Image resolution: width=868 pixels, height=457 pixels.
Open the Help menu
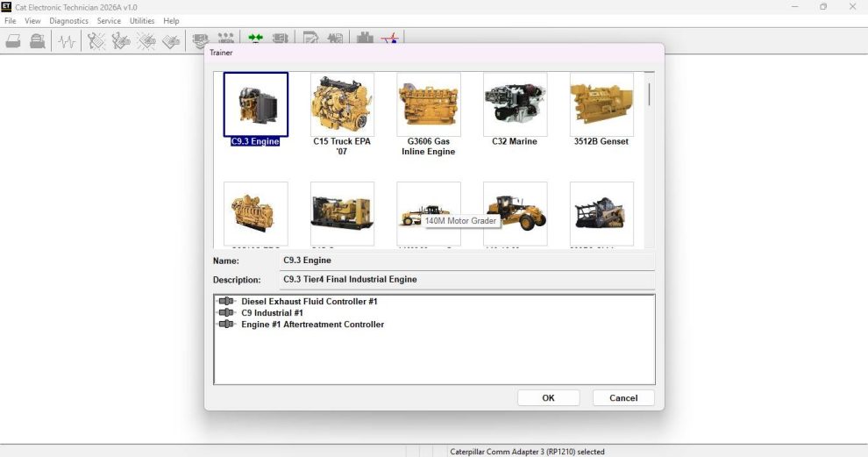tap(171, 20)
